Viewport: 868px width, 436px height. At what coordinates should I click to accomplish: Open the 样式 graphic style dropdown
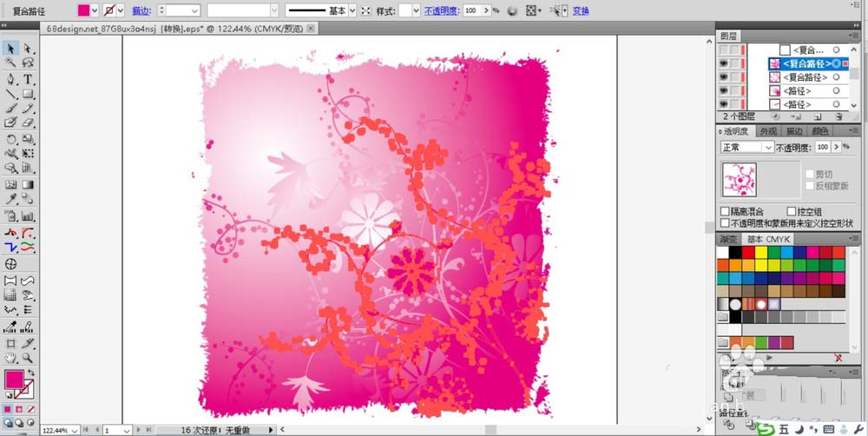(417, 10)
